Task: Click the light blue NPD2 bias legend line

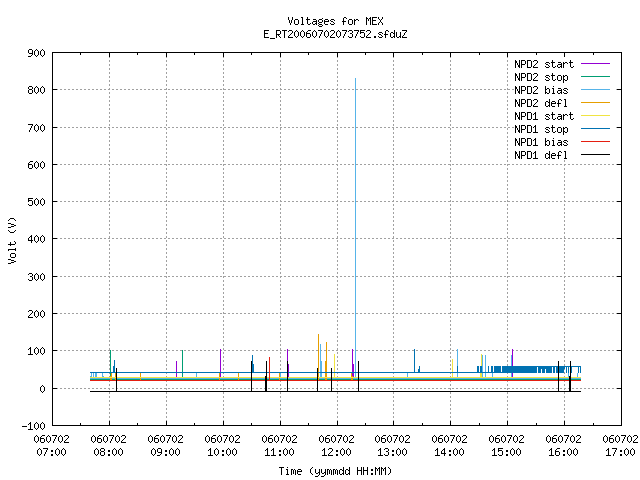Action: coord(596,90)
